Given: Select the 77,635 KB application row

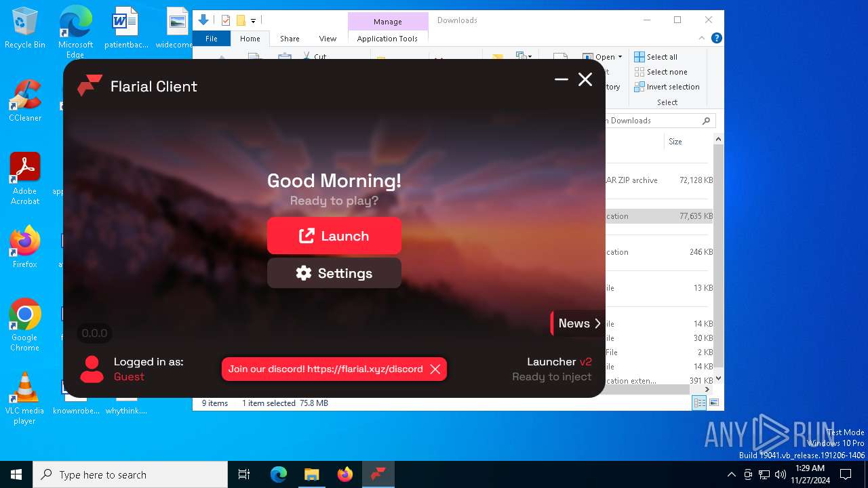Looking at the screenshot, I should 658,216.
